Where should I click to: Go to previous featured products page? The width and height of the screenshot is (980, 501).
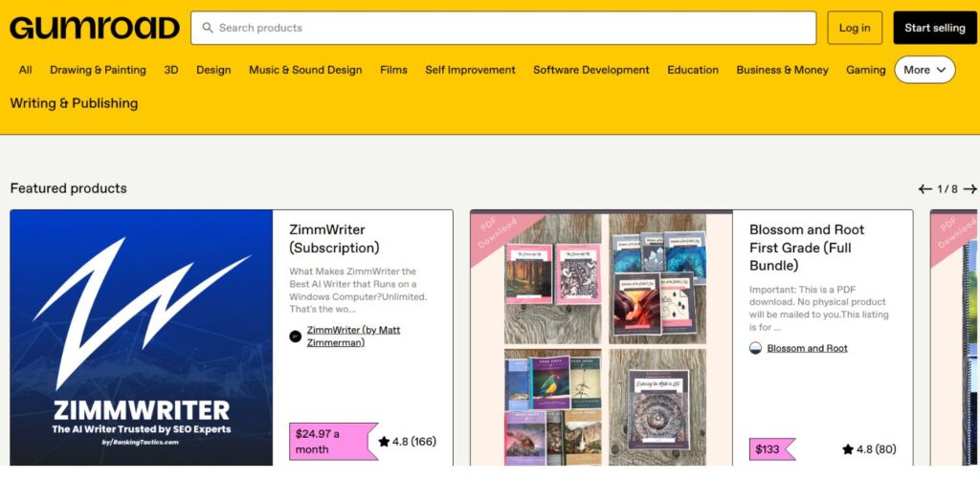point(925,188)
